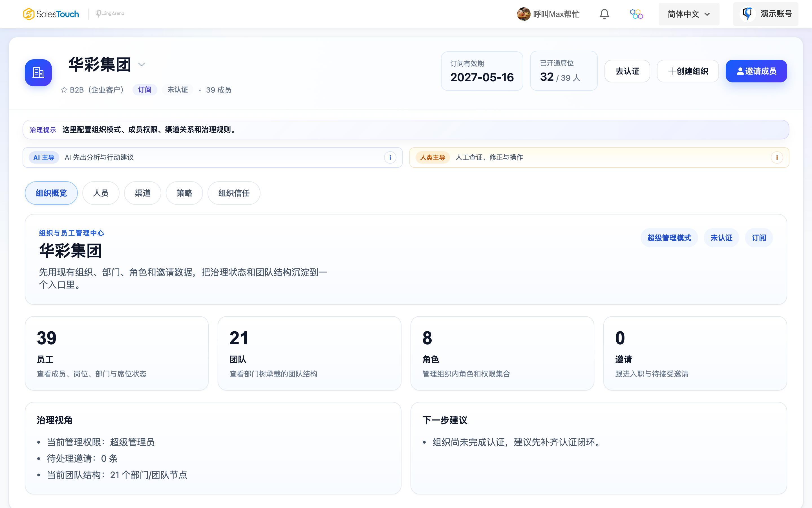
Task: Click the 未认证 tag in header row
Action: 178,90
